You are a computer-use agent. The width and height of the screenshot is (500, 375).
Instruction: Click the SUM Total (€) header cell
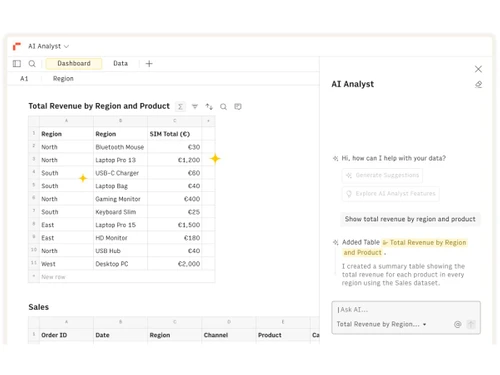coord(175,134)
